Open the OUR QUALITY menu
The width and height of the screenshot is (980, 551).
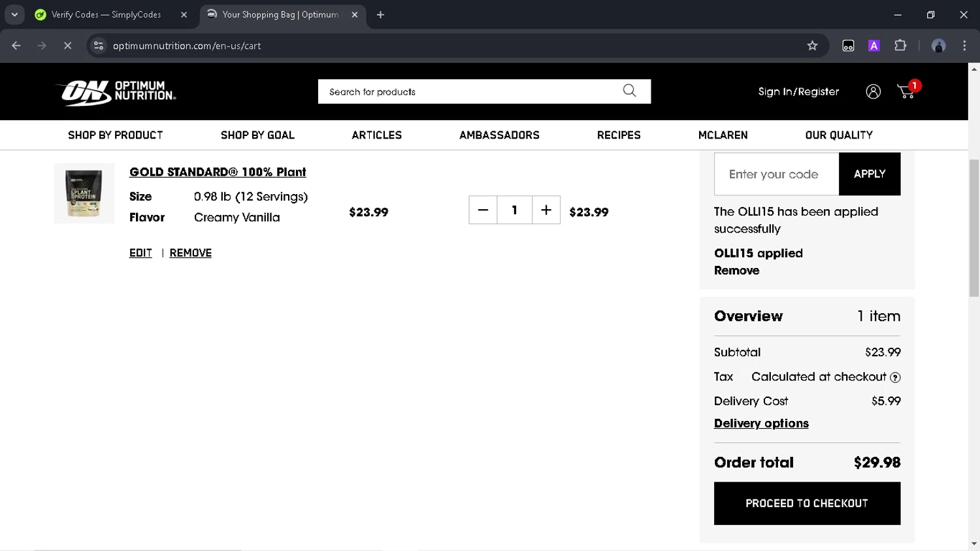click(839, 135)
